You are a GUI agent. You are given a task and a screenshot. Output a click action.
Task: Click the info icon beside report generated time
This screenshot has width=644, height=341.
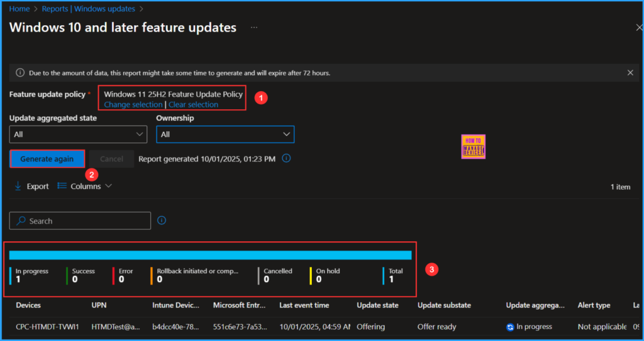tap(286, 159)
